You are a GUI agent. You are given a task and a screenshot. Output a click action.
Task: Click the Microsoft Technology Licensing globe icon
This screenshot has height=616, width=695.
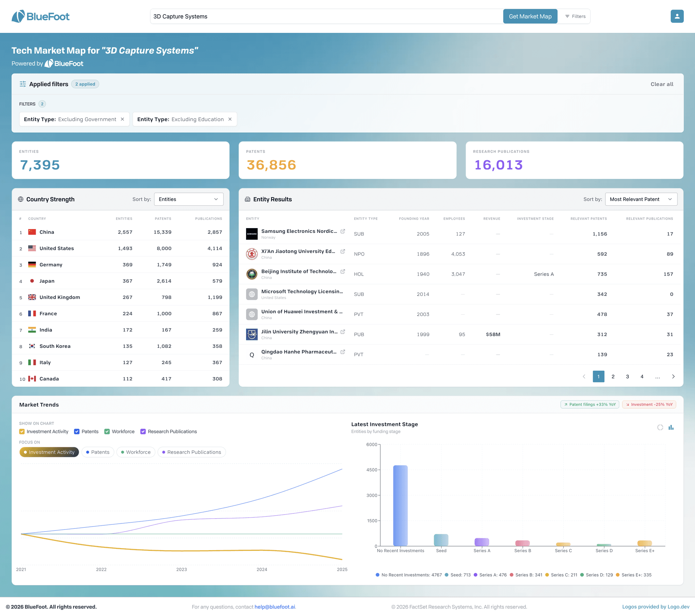pyautogui.click(x=251, y=294)
